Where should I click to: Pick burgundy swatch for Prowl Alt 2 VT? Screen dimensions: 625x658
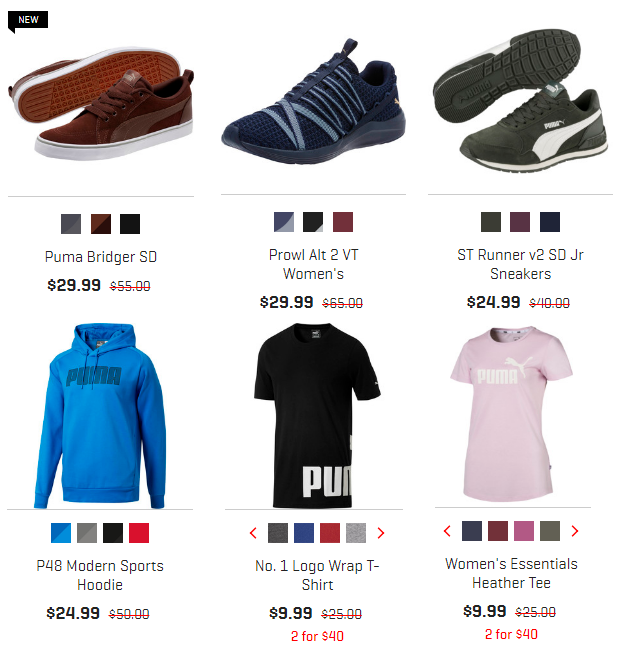coord(343,222)
